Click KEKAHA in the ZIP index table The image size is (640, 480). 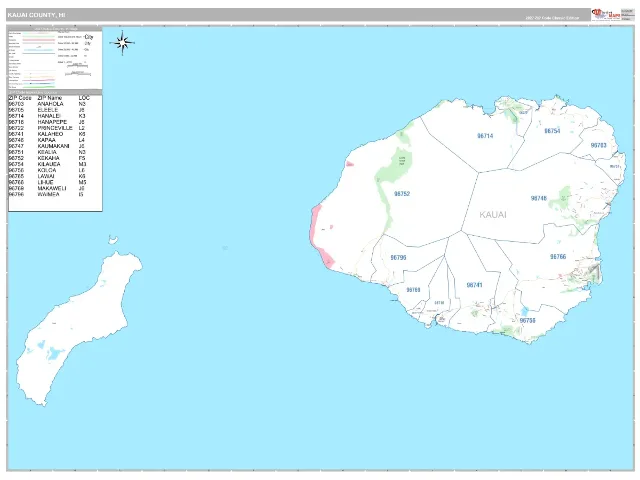[48, 158]
